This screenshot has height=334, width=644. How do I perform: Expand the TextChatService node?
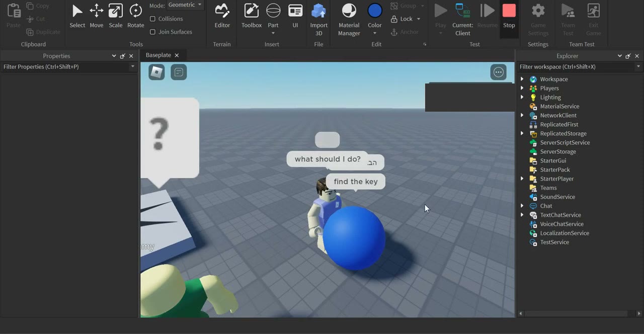pos(522,215)
